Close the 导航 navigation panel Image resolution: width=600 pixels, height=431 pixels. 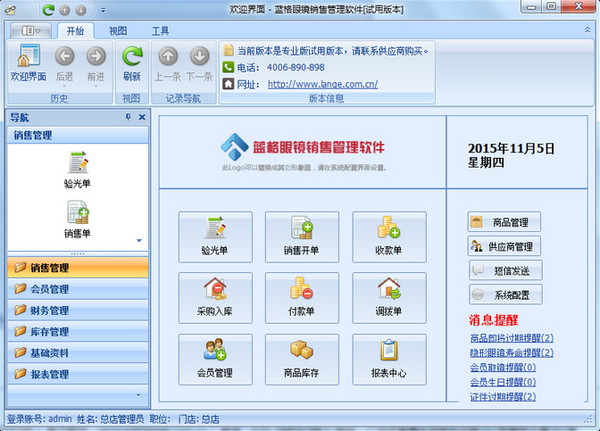[142, 117]
